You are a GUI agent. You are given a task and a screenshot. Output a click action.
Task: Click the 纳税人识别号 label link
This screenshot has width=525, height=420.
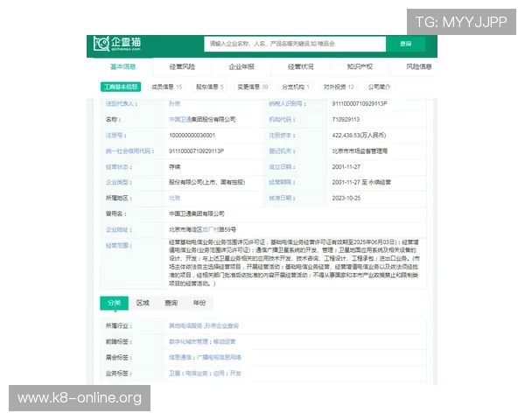tap(287, 103)
